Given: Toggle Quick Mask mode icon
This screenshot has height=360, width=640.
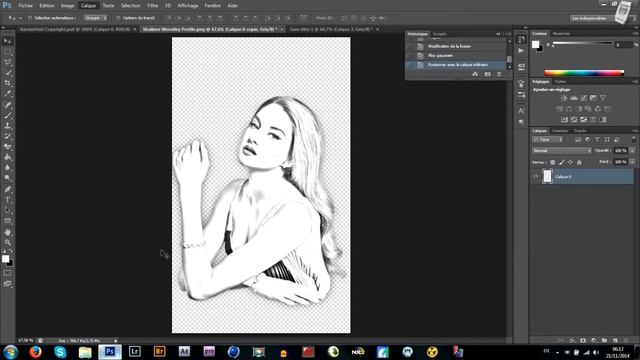Looking at the screenshot, I should (x=7, y=273).
